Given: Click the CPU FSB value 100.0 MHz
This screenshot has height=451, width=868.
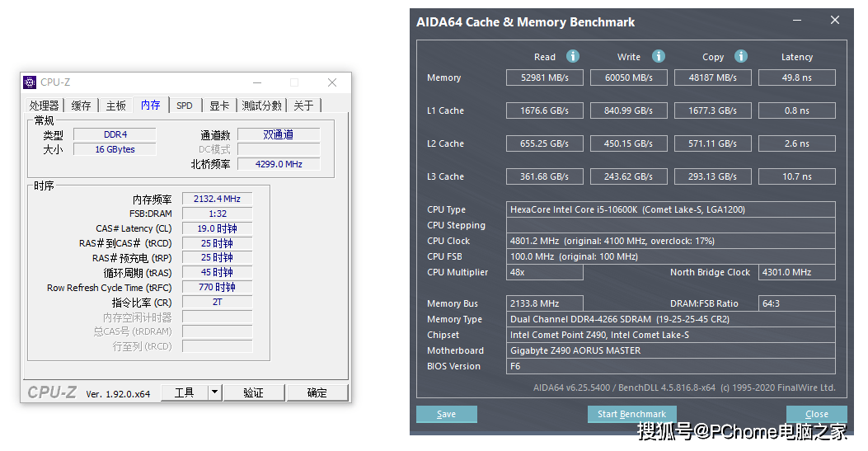Looking at the screenshot, I should click(x=671, y=256).
